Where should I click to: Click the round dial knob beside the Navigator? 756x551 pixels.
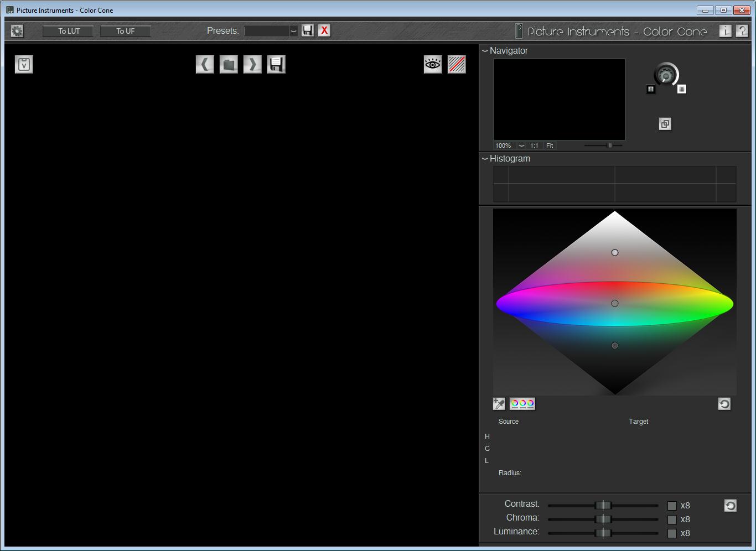[666, 75]
